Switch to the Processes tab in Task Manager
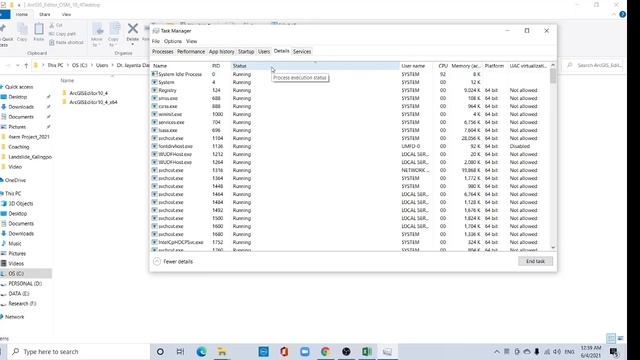Viewport: 640px width, 360px height. 162,51
